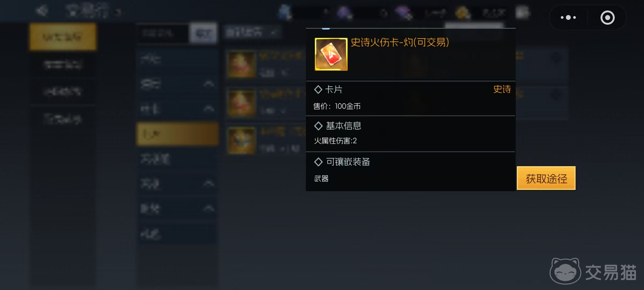This screenshot has height=290, width=644.
Task: Tap the blue character currency icon in top bar
Action: [x=284, y=12]
